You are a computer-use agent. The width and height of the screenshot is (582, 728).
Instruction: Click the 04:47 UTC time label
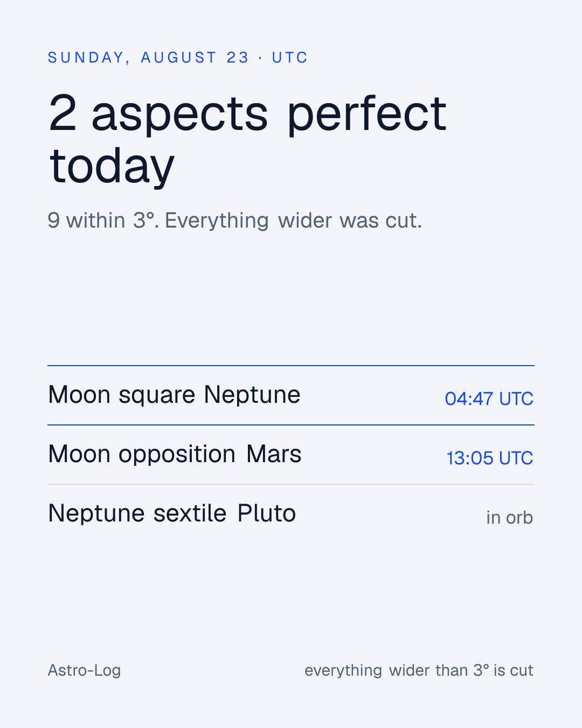coord(489,399)
